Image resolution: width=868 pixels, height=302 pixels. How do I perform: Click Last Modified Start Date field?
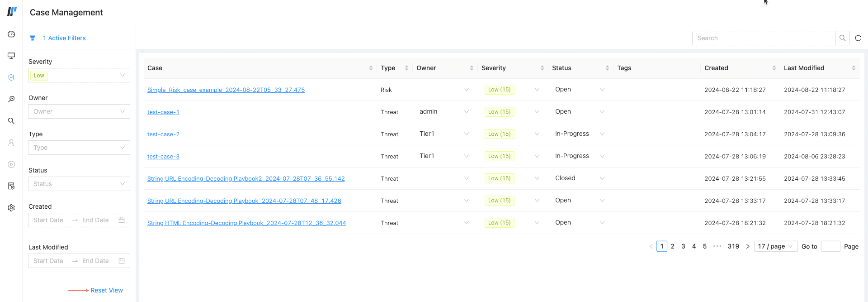pyautogui.click(x=48, y=261)
